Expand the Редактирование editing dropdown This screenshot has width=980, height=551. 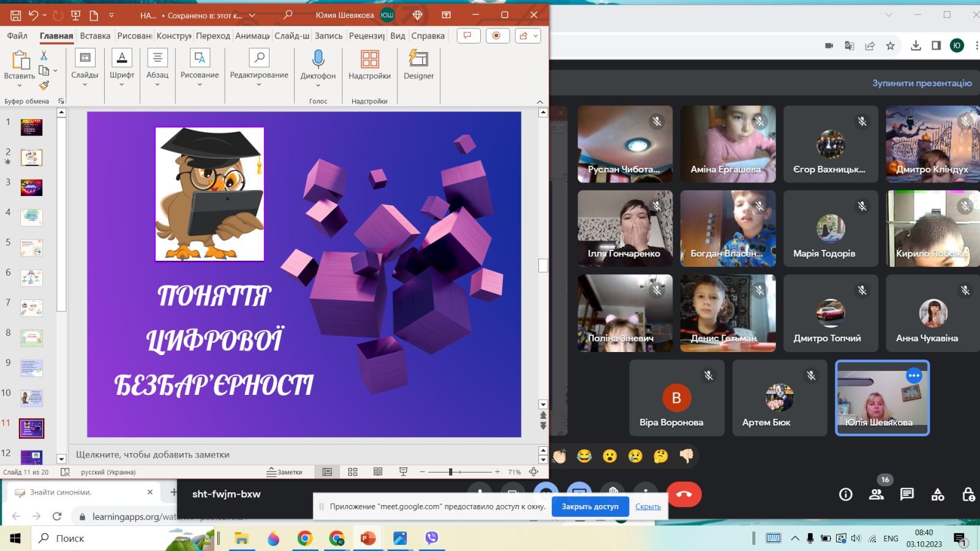point(259,67)
